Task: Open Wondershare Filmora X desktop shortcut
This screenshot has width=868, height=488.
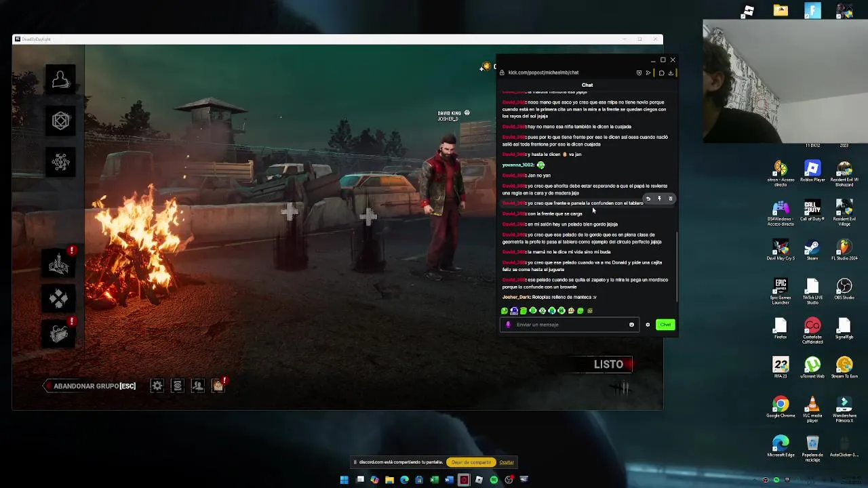Action: coord(844,409)
